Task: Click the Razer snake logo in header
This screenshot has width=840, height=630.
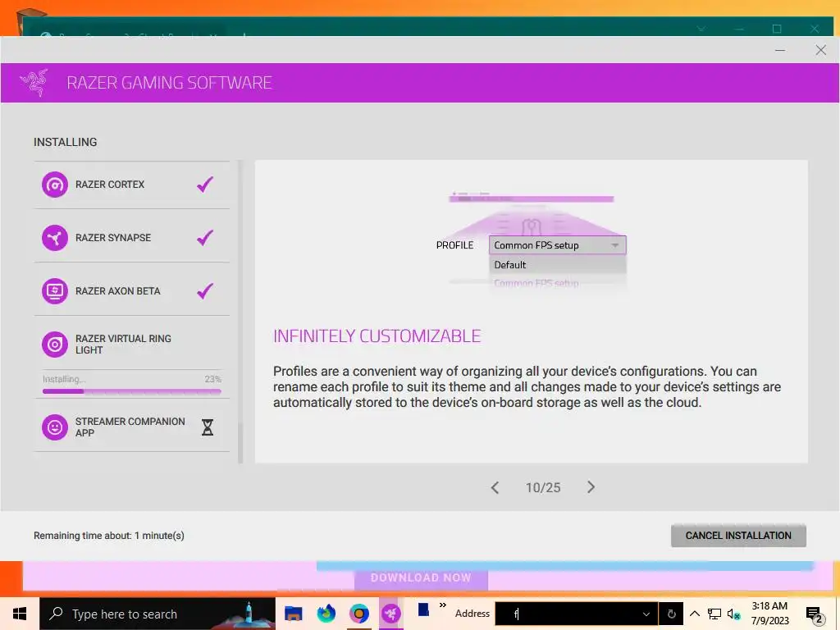Action: point(34,83)
